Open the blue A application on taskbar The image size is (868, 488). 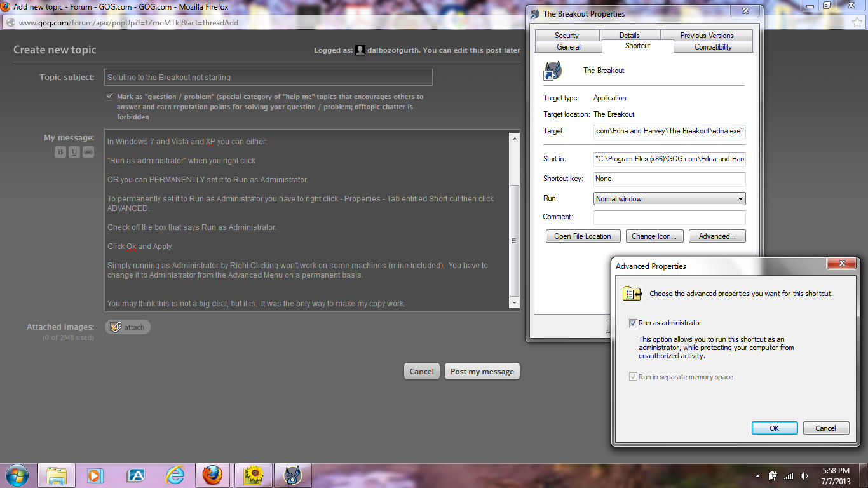click(136, 475)
